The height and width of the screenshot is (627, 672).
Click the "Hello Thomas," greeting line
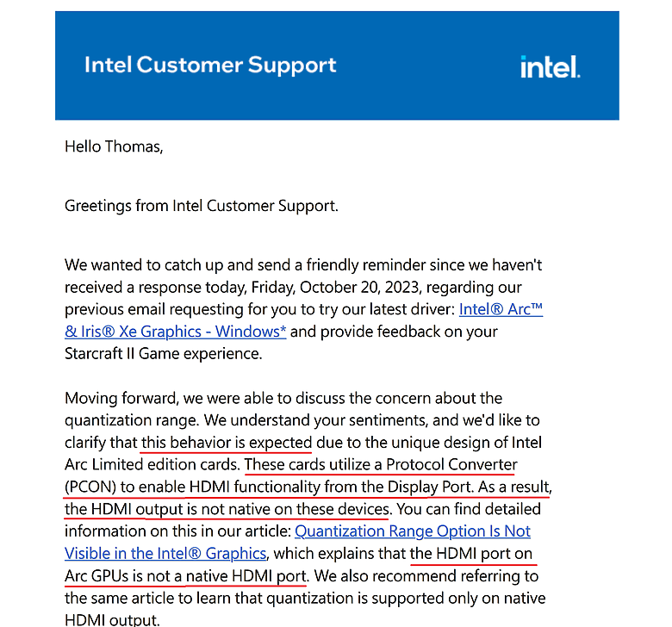pos(114,146)
